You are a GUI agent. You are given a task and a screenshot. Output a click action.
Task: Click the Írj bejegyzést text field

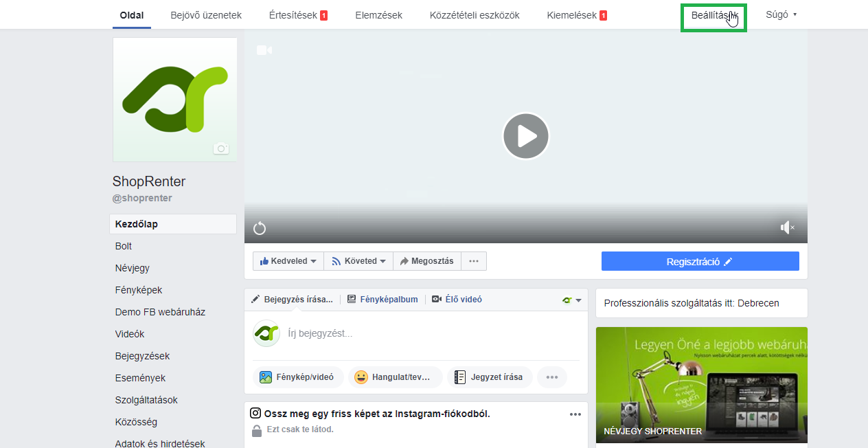point(433,333)
